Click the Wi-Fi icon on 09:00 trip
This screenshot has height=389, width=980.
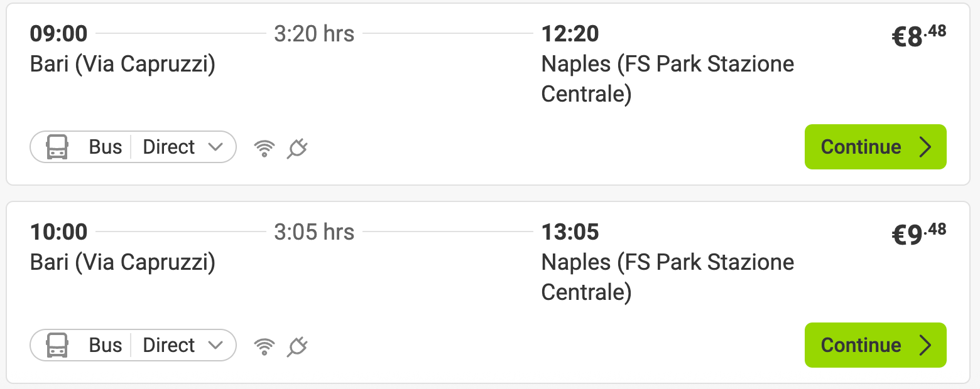[264, 148]
